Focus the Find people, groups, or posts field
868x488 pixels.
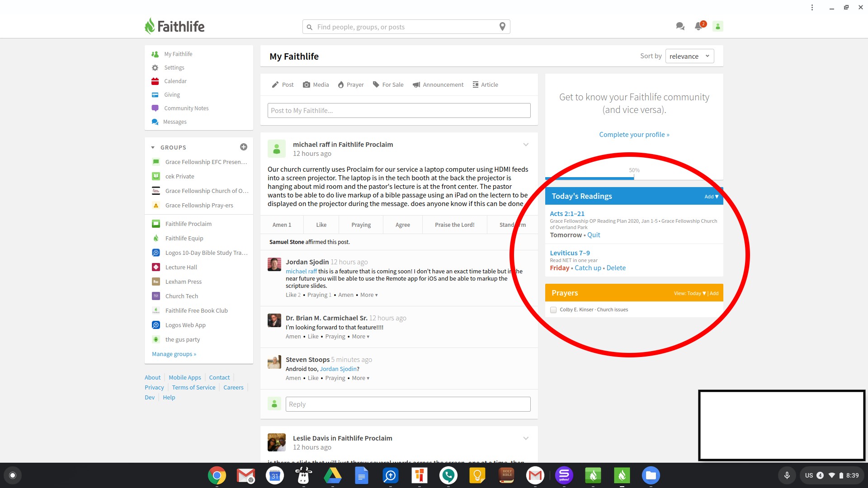pos(406,27)
